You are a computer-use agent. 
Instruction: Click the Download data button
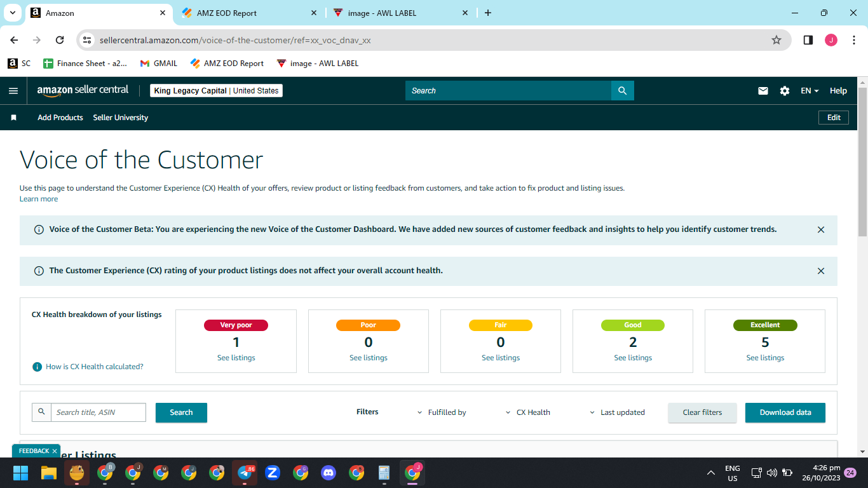[x=785, y=412]
